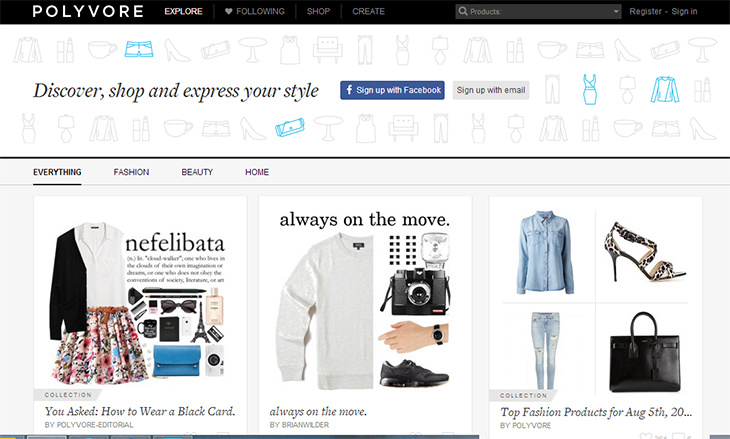The height and width of the screenshot is (439, 730).
Task: Select the Home category tab
Action: click(x=257, y=172)
